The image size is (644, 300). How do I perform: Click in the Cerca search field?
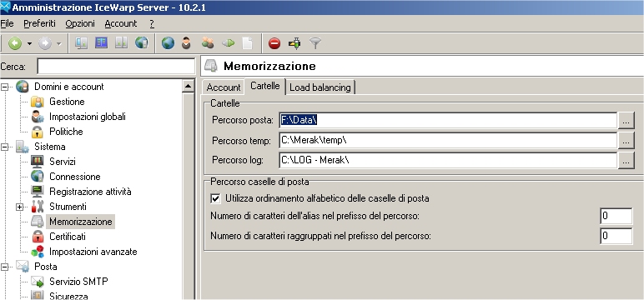click(116, 67)
